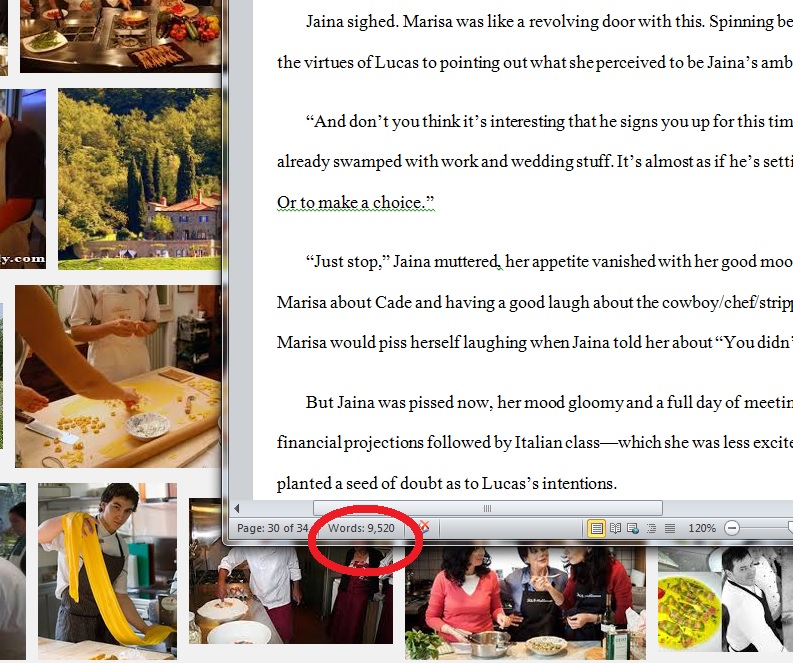Switch to Outline view
The image size is (793, 663).
[651, 528]
